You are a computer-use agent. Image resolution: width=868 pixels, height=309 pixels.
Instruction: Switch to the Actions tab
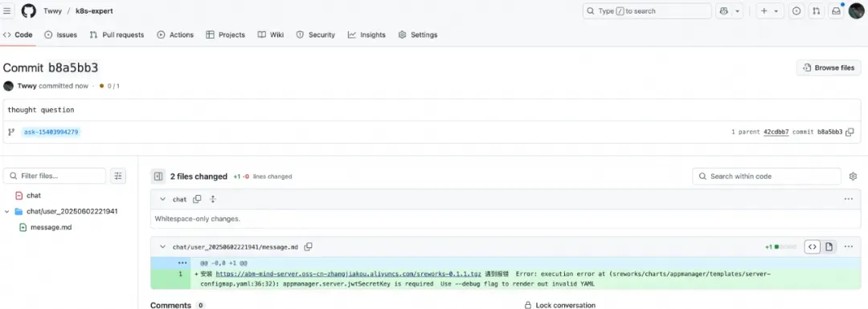(x=175, y=35)
